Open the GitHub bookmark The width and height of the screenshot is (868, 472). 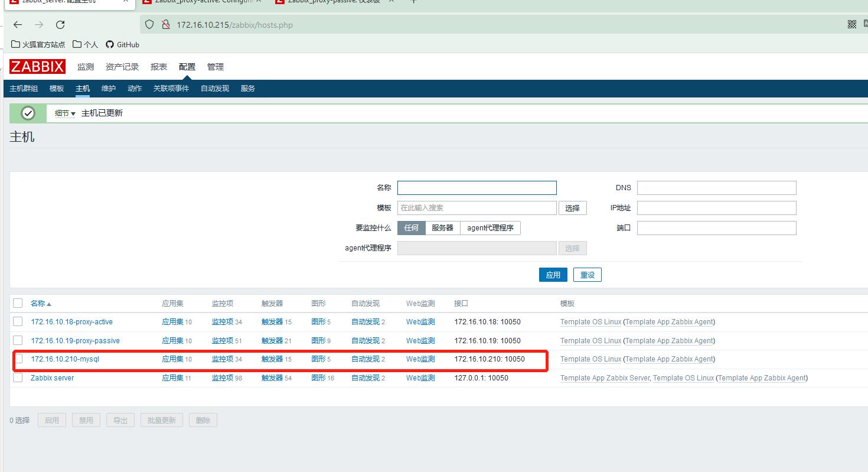point(122,44)
